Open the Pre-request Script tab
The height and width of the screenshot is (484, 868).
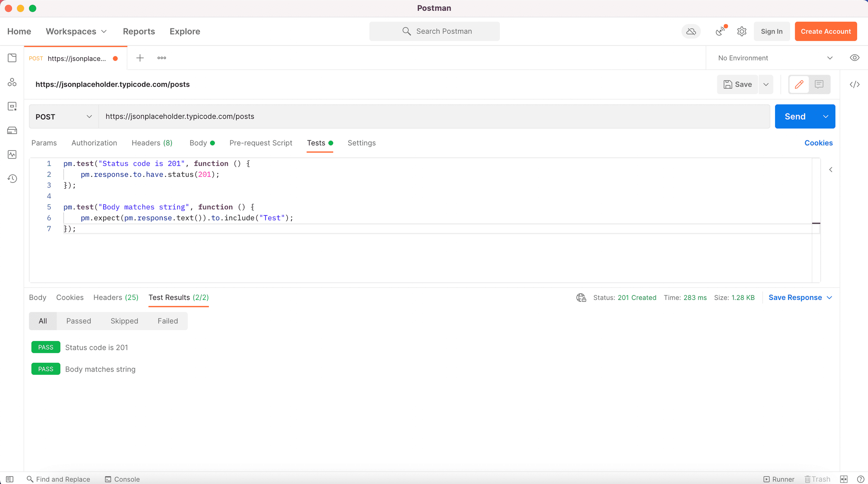tap(260, 143)
